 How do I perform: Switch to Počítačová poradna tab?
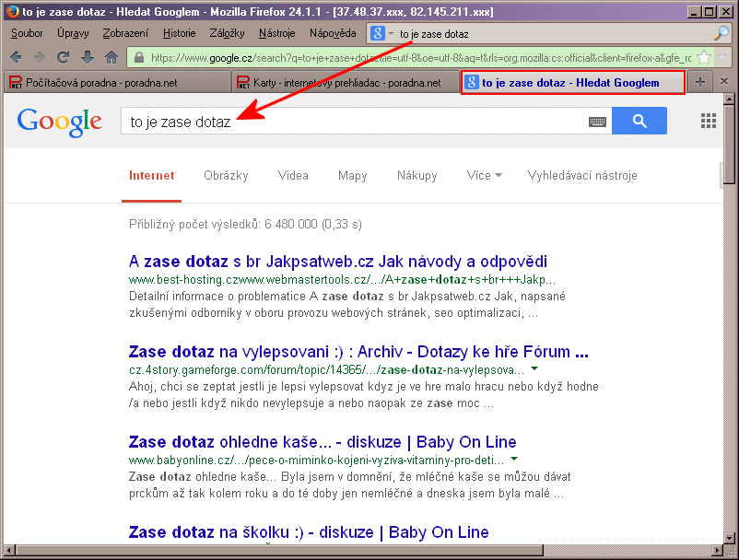pos(117,82)
